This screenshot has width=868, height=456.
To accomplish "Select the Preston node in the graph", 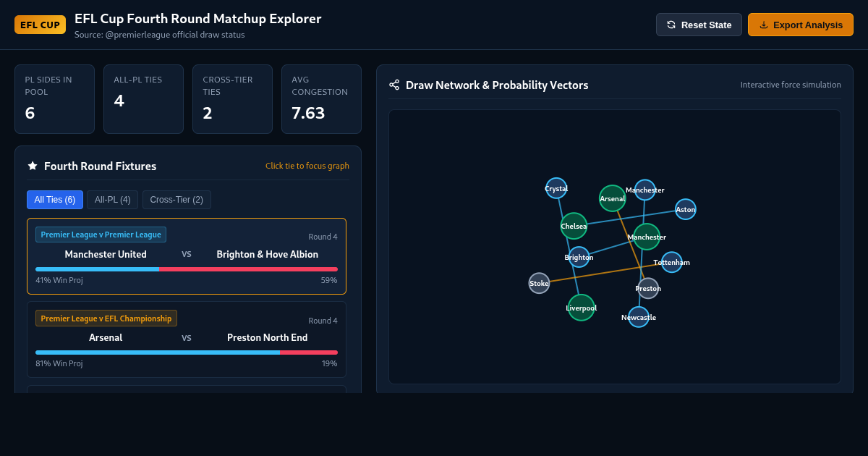I will pos(648,288).
